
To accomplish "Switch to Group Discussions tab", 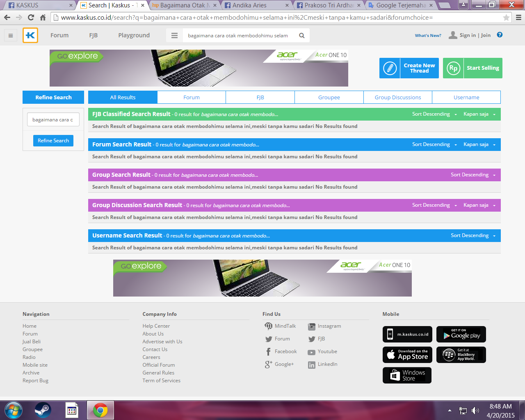I will [398, 97].
